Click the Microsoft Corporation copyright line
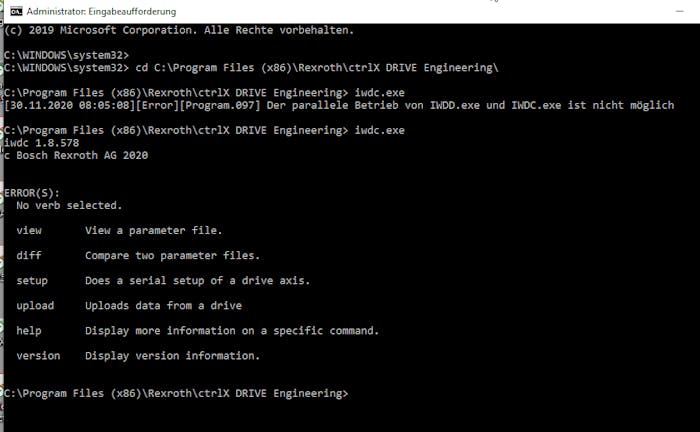This screenshot has width=700, height=432. tap(178, 30)
